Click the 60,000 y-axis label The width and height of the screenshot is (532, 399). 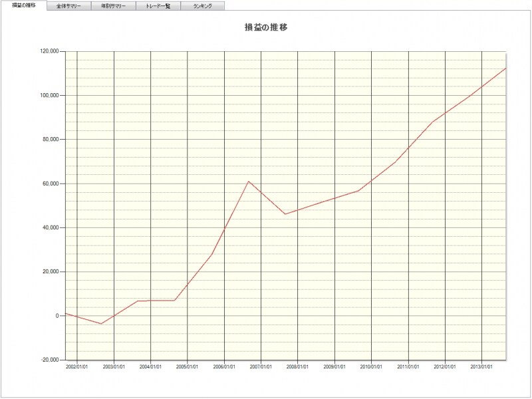coord(51,184)
